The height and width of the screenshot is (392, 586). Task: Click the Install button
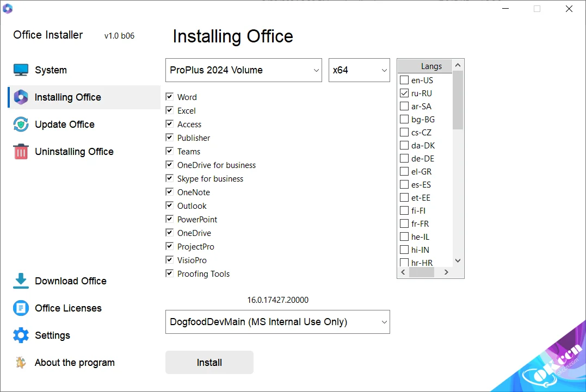(x=209, y=363)
